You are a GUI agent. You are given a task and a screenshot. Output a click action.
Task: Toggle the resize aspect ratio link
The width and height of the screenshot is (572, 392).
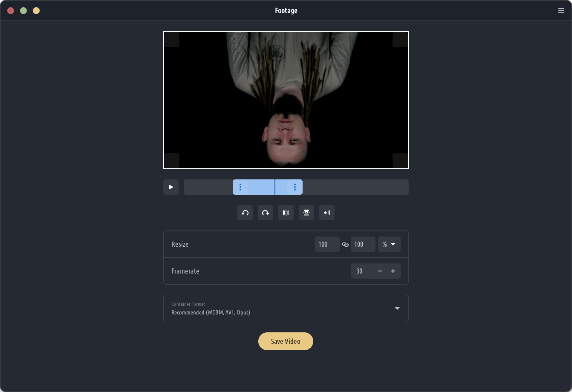(345, 245)
